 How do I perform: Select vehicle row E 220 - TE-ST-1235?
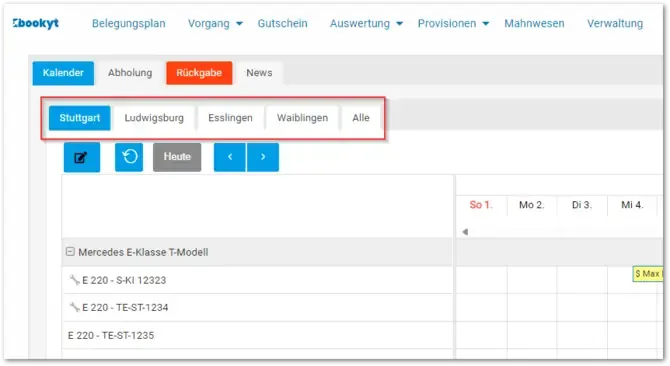tap(257, 335)
